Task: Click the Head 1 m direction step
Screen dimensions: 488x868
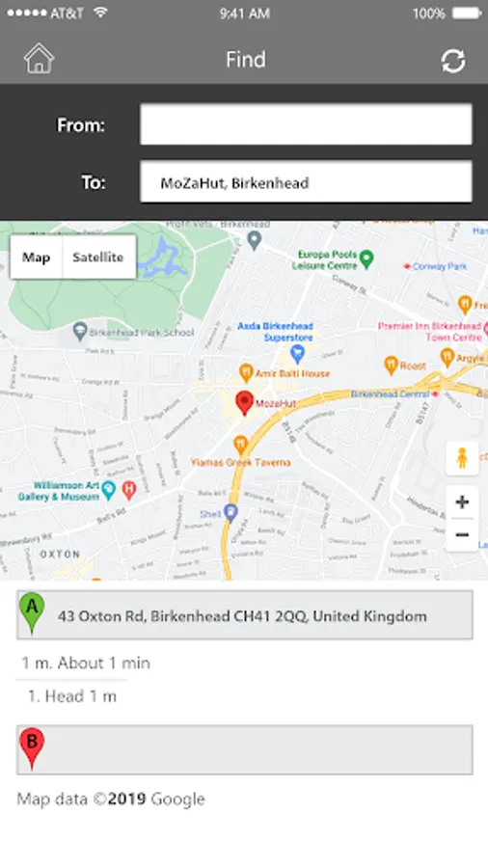Action: coord(72,695)
